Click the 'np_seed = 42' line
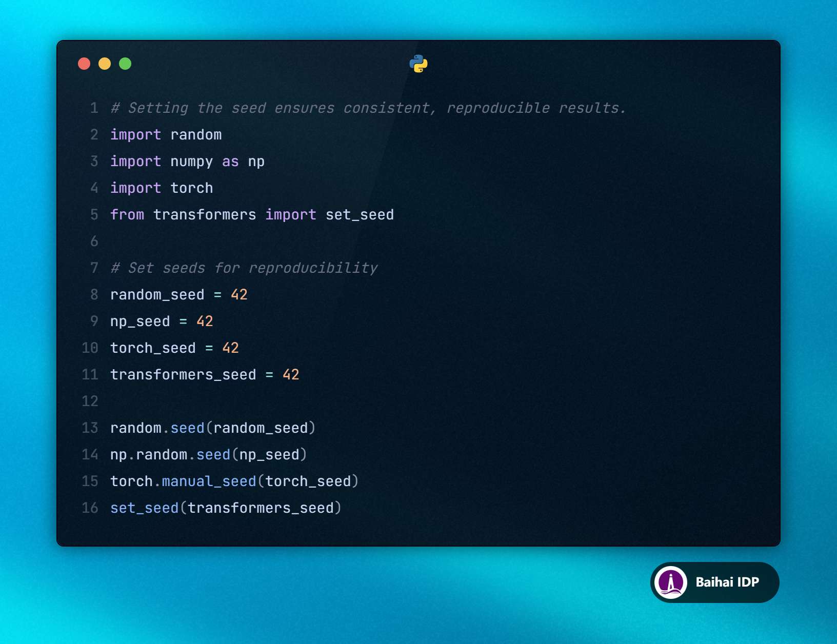837x644 pixels. coord(162,321)
